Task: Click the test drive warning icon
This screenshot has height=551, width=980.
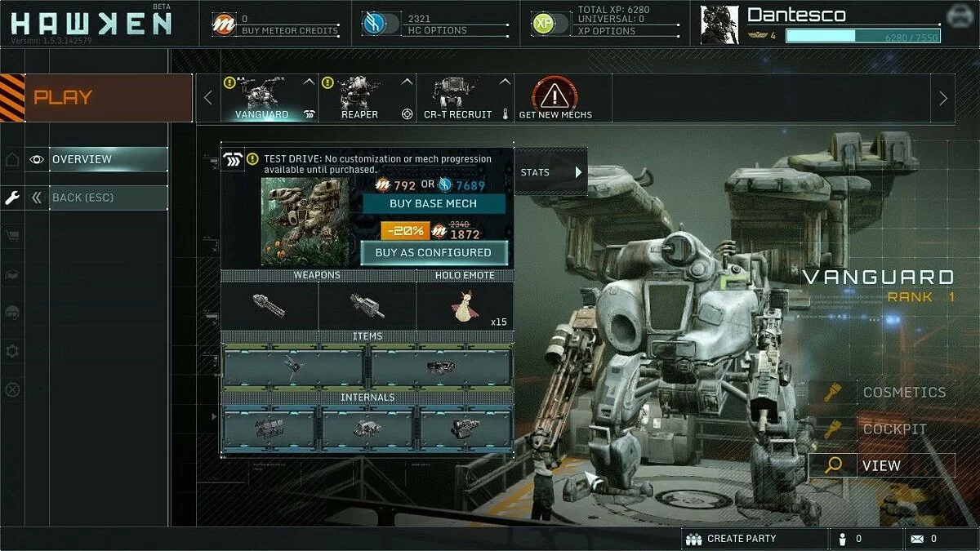Action: 253,158
